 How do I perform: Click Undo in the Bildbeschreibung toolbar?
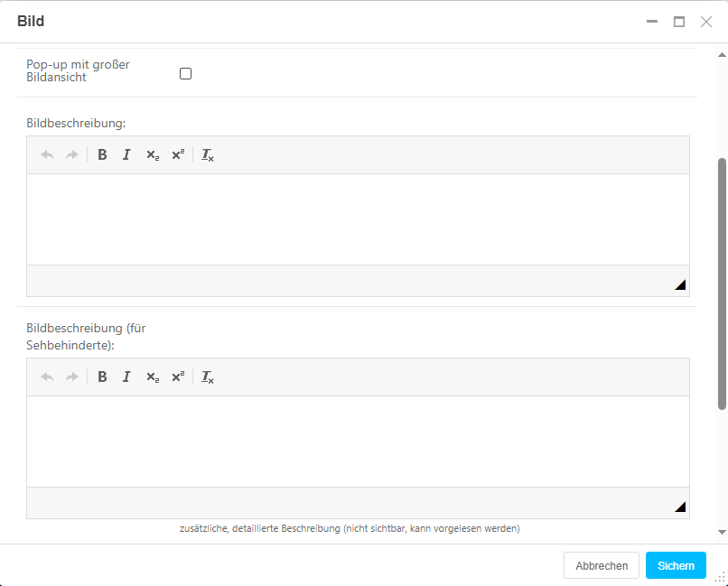click(x=48, y=154)
